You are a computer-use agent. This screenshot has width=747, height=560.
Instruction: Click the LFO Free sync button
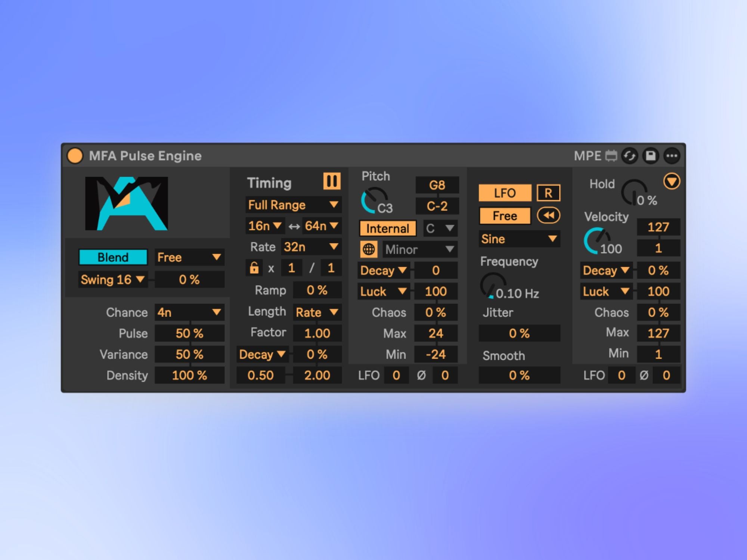[x=505, y=216]
